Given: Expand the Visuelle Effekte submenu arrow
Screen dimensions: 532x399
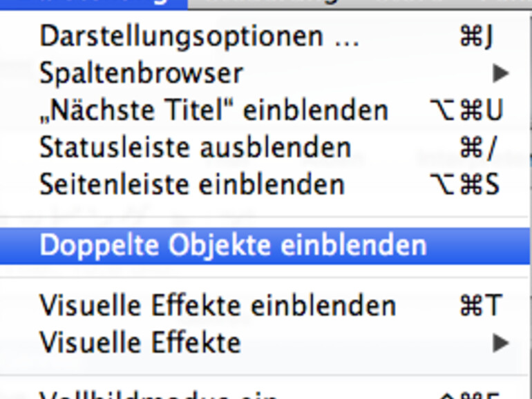Looking at the screenshot, I should (501, 342).
